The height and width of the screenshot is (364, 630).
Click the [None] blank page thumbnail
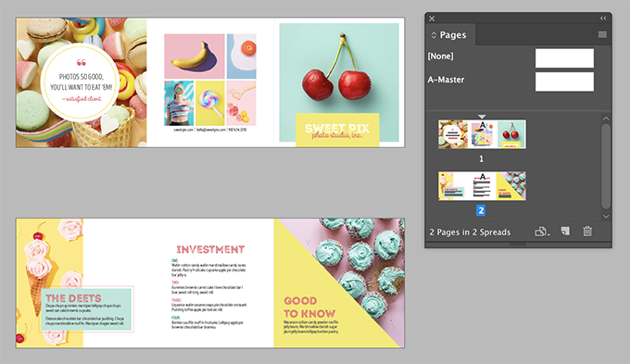tap(564, 58)
